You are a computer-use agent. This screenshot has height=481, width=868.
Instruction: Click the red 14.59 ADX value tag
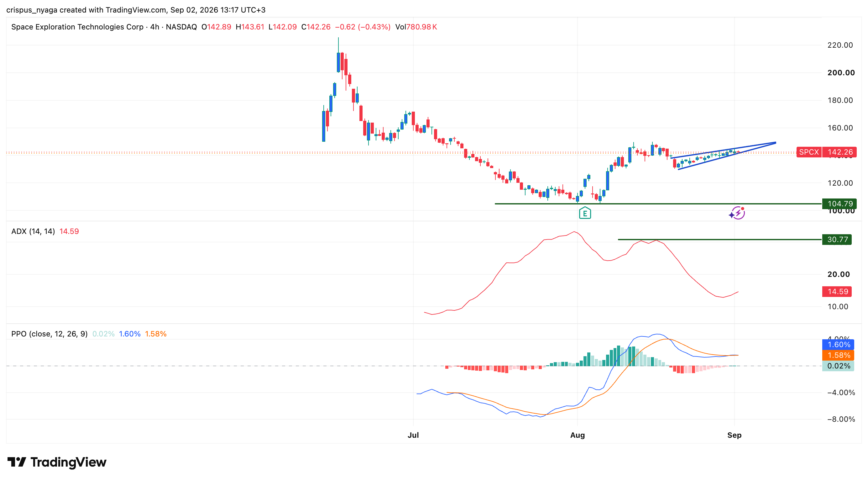click(x=837, y=291)
